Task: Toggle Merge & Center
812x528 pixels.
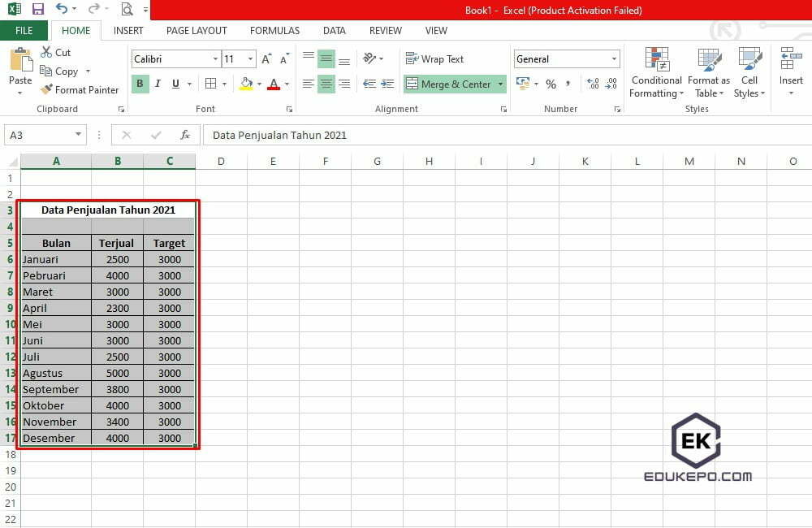Action: 449,84
